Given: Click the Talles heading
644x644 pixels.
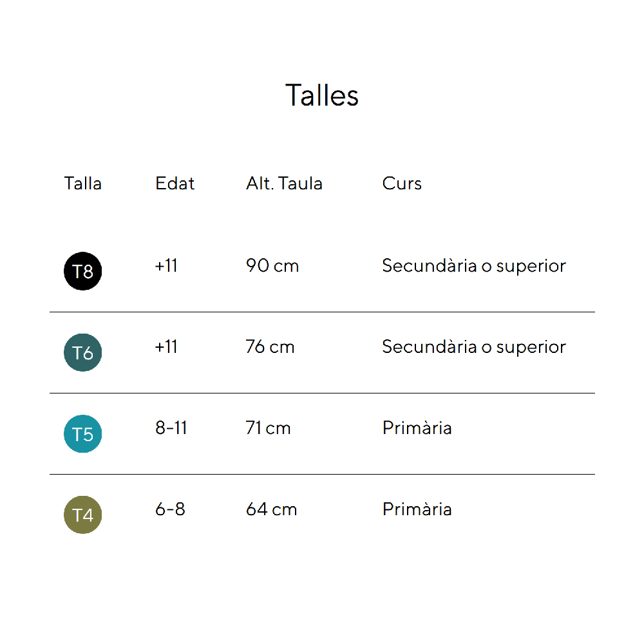Looking at the screenshot, I should click(x=322, y=95).
